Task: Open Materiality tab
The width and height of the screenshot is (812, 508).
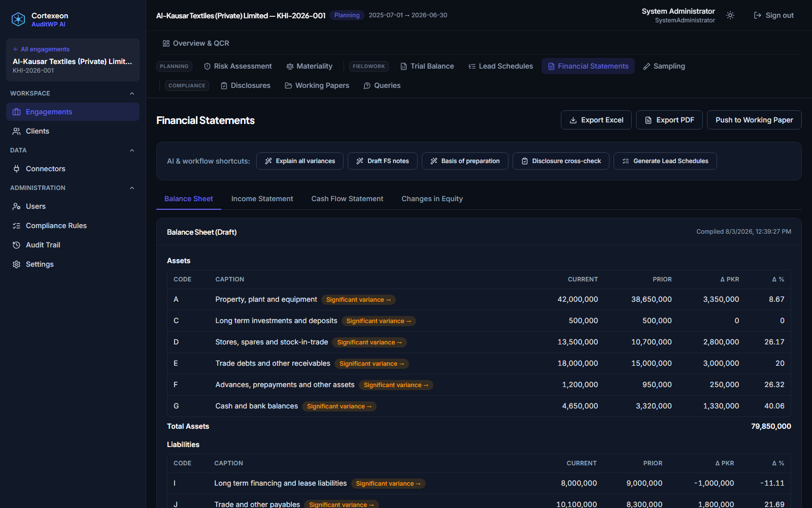Action: click(x=310, y=66)
